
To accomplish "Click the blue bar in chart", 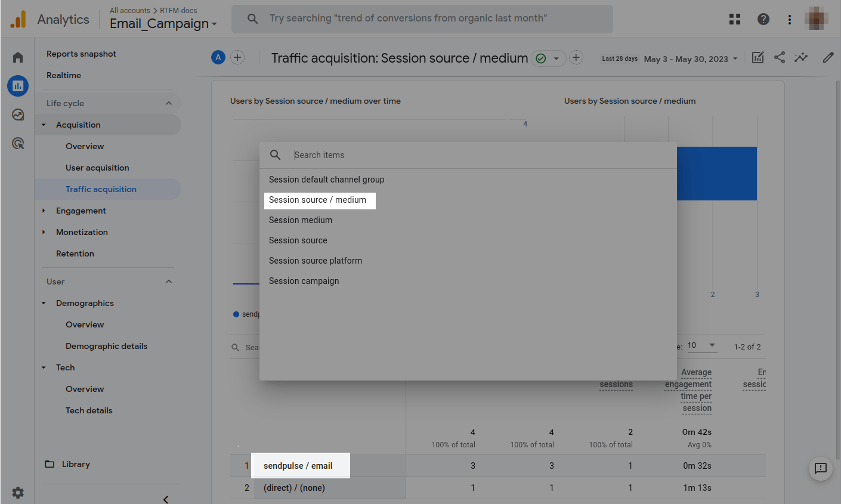I will 717,173.
